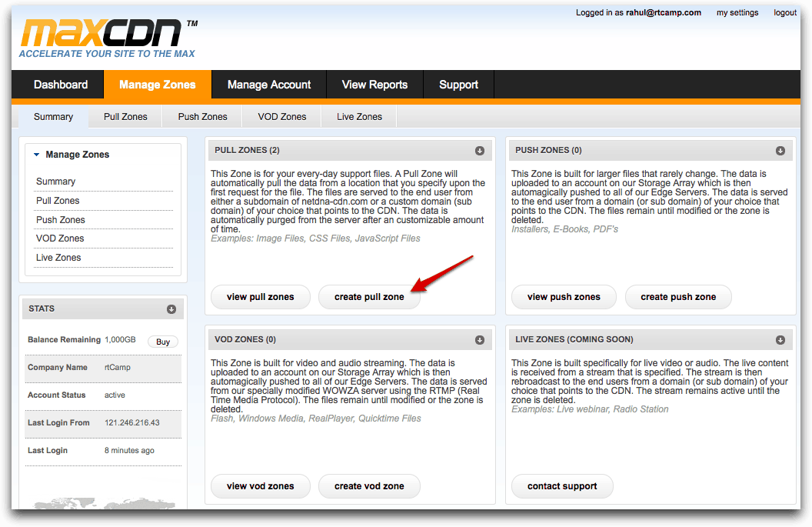Click the create vod zone button
812x527 pixels.
click(369, 486)
